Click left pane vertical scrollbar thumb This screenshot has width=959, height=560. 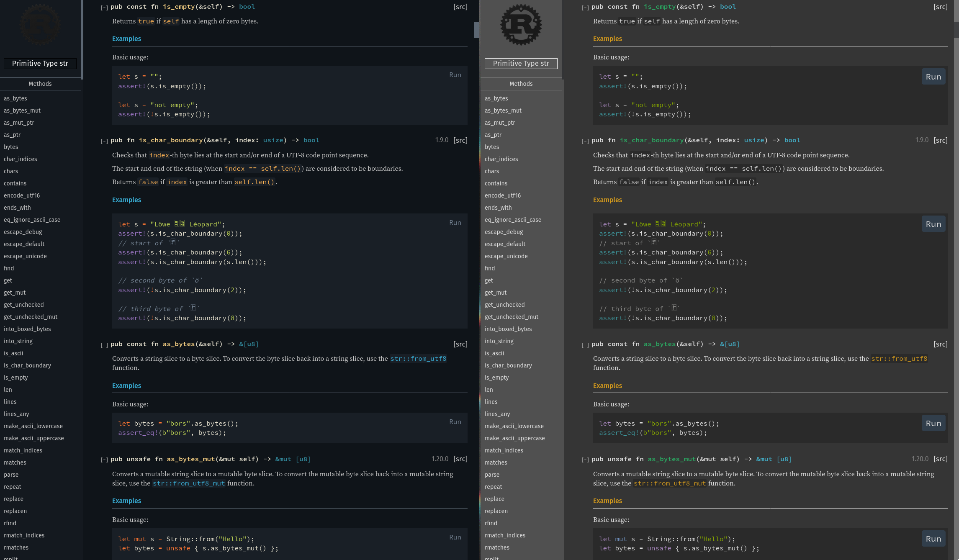[476, 30]
